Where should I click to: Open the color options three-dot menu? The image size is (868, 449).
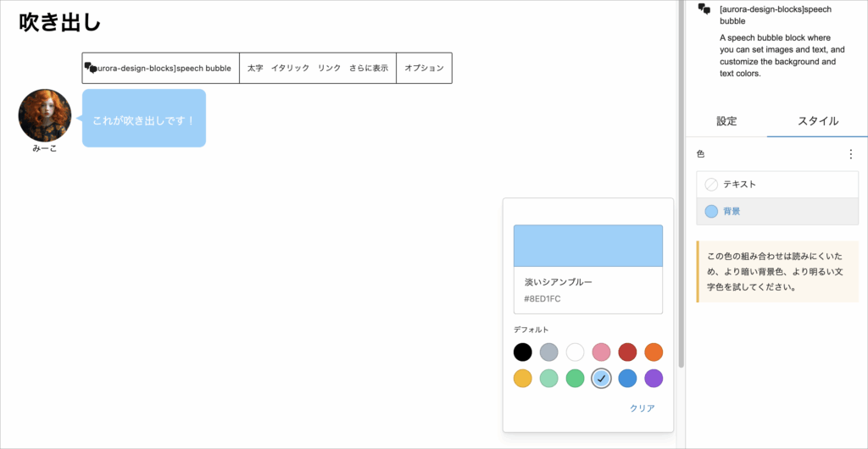(x=851, y=154)
